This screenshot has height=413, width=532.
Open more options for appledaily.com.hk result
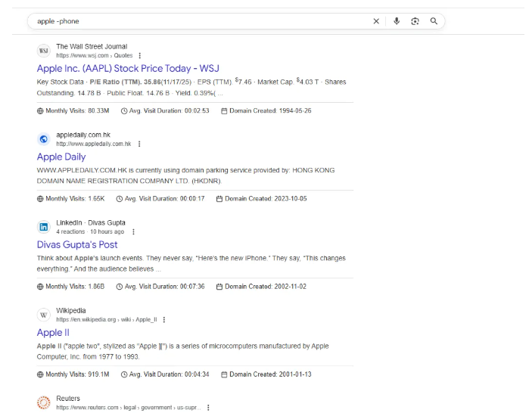[139, 144]
